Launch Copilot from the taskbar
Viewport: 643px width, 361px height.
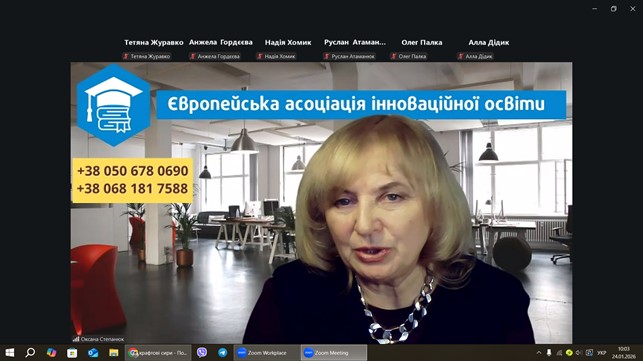point(51,353)
